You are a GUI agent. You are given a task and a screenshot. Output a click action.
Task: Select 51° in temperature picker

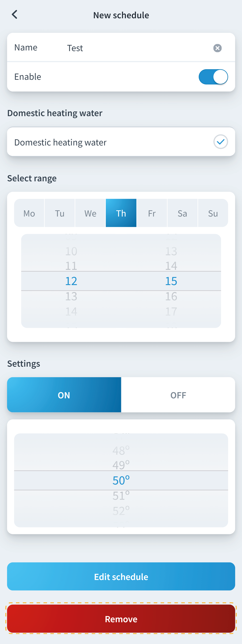[121, 496]
